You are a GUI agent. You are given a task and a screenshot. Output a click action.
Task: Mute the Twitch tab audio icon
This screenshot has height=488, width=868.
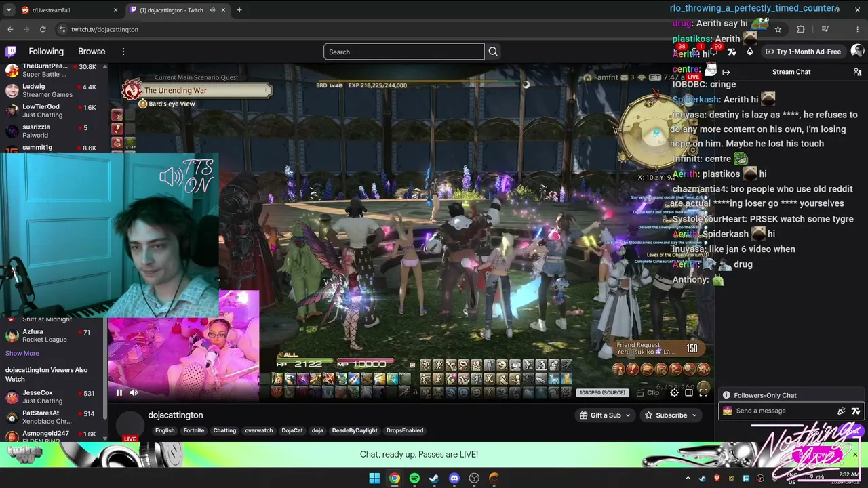212,10
